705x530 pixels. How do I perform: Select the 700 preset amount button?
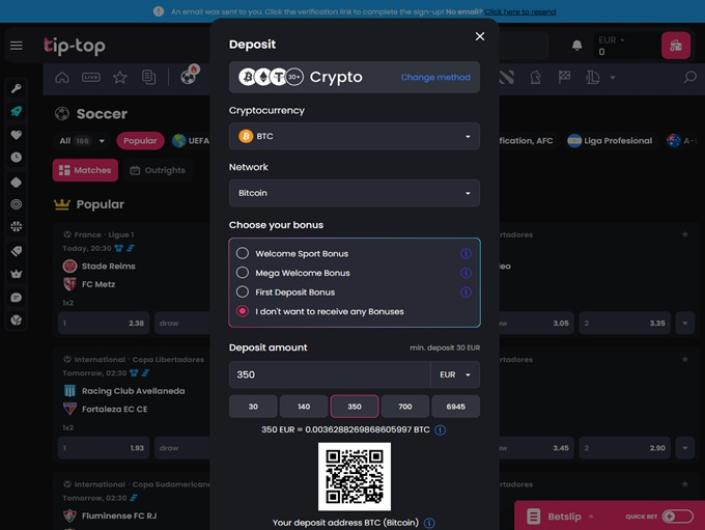pos(405,406)
